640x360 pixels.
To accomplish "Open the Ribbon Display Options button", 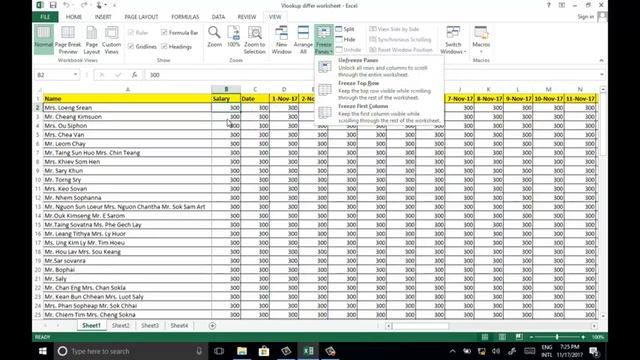I will [562, 5].
